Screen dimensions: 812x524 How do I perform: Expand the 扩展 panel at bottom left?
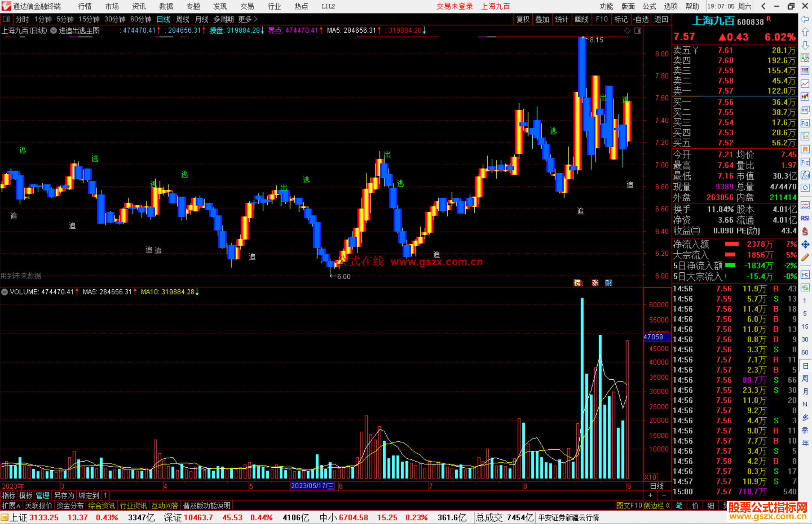click(11, 506)
